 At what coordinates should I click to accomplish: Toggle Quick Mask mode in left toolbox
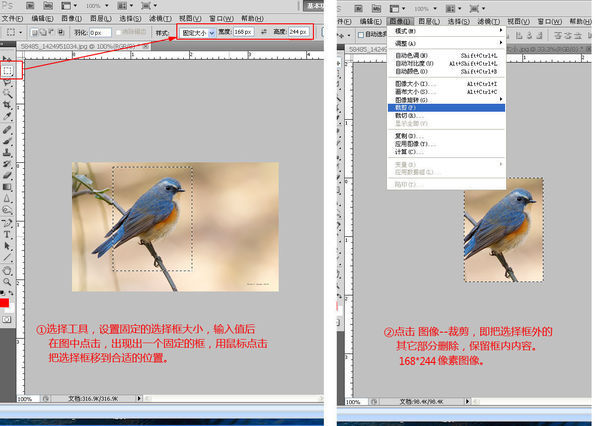click(7, 319)
